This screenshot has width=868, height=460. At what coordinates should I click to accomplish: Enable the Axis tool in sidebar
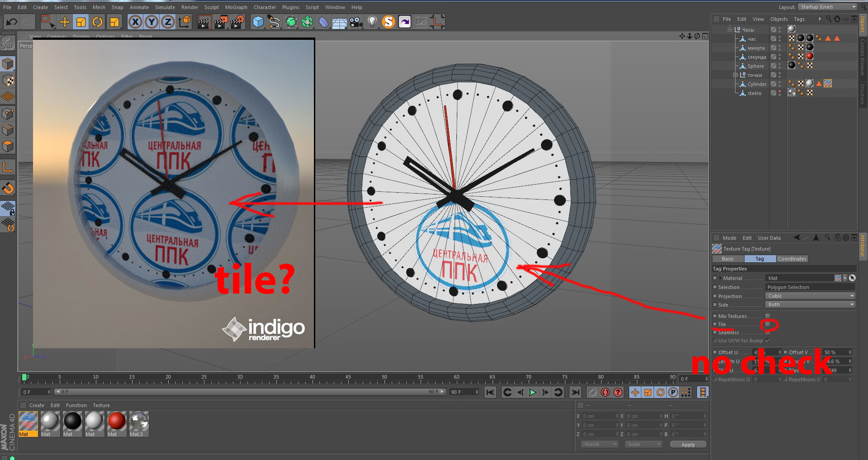point(8,167)
